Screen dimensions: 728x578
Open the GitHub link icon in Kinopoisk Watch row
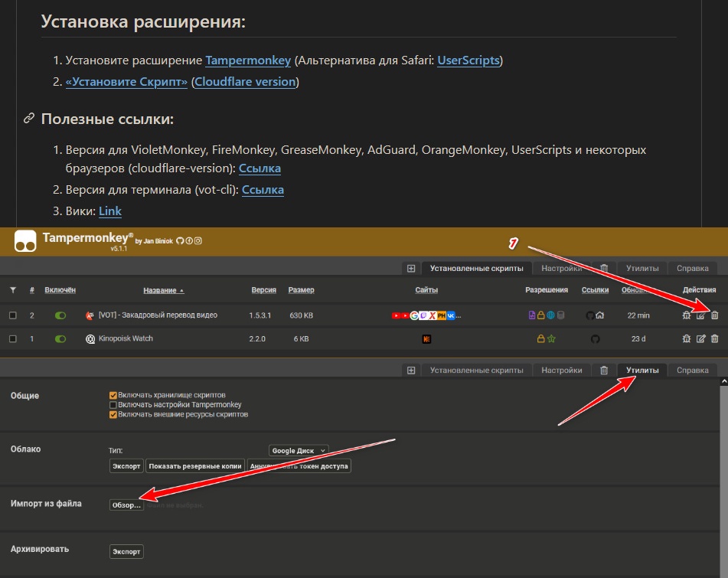tap(596, 339)
